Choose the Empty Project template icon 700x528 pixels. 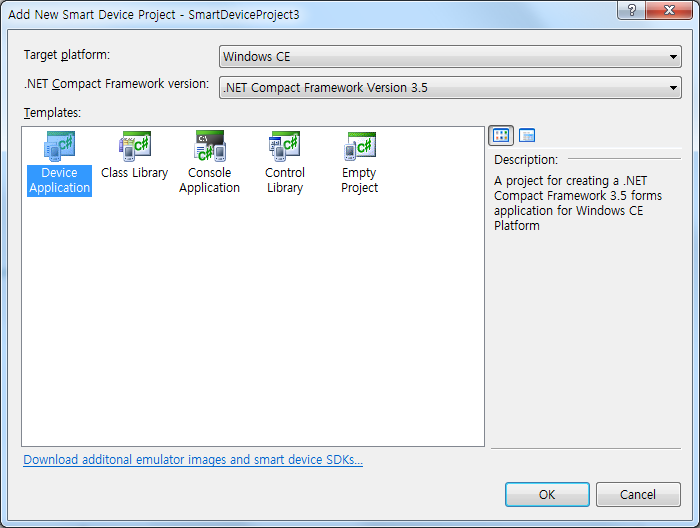click(x=359, y=147)
